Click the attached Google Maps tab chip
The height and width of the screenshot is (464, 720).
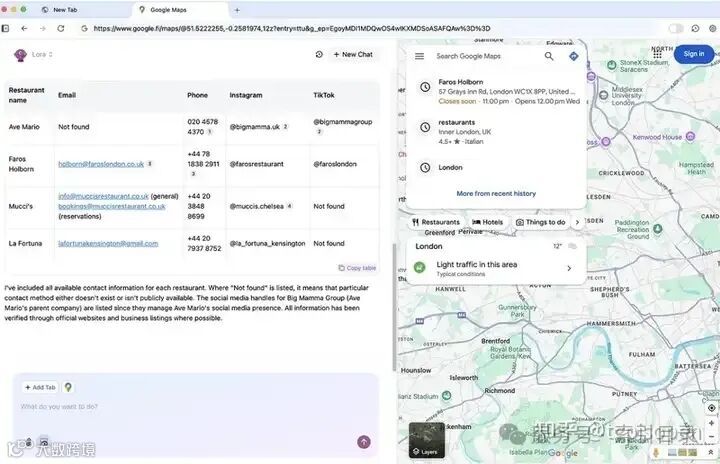(68, 387)
